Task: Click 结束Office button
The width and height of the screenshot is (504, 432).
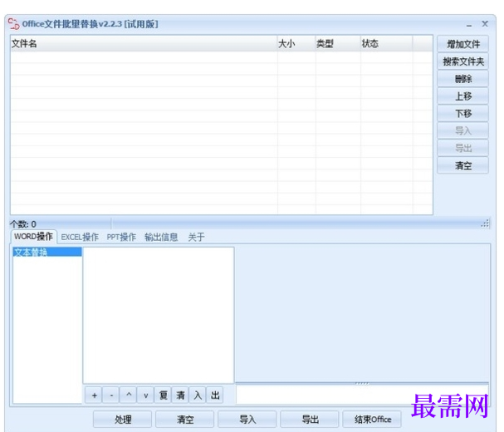Action: pyautogui.click(x=372, y=420)
